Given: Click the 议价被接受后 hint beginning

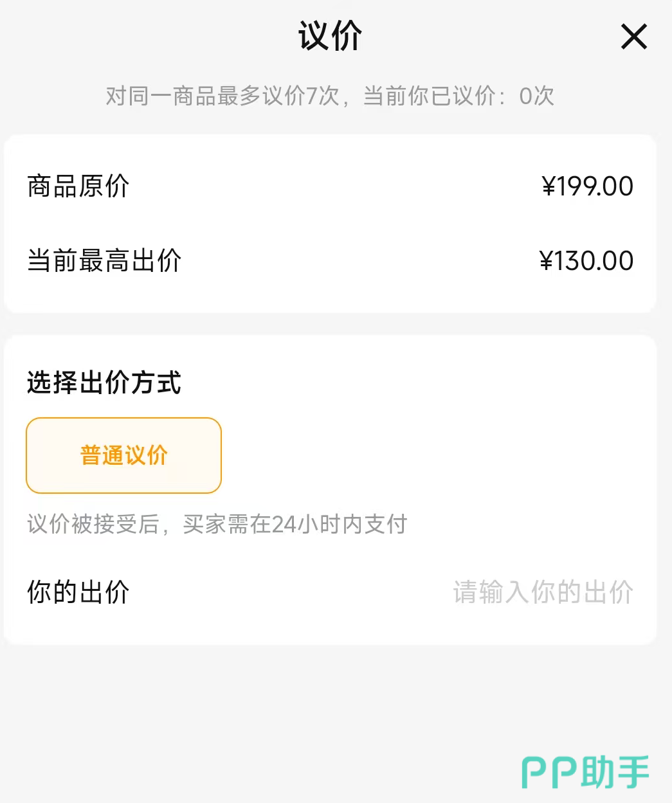Looking at the screenshot, I should coord(93,525).
